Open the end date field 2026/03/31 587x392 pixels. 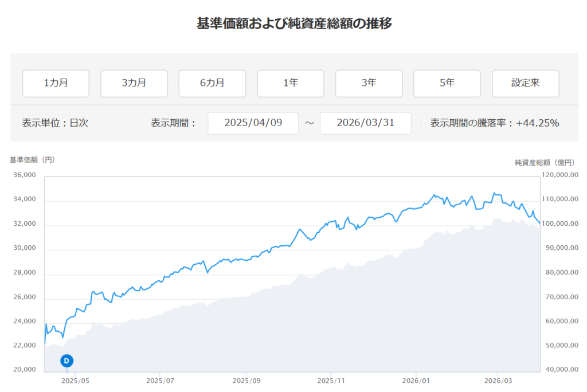[365, 123]
